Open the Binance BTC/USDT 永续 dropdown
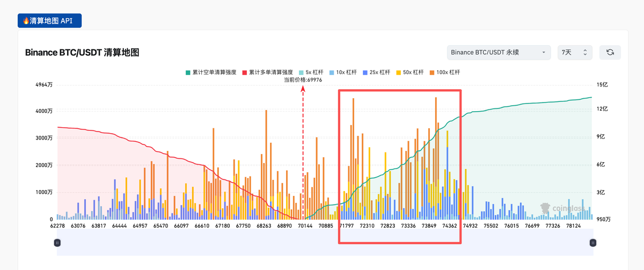The image size is (644, 270). click(499, 53)
